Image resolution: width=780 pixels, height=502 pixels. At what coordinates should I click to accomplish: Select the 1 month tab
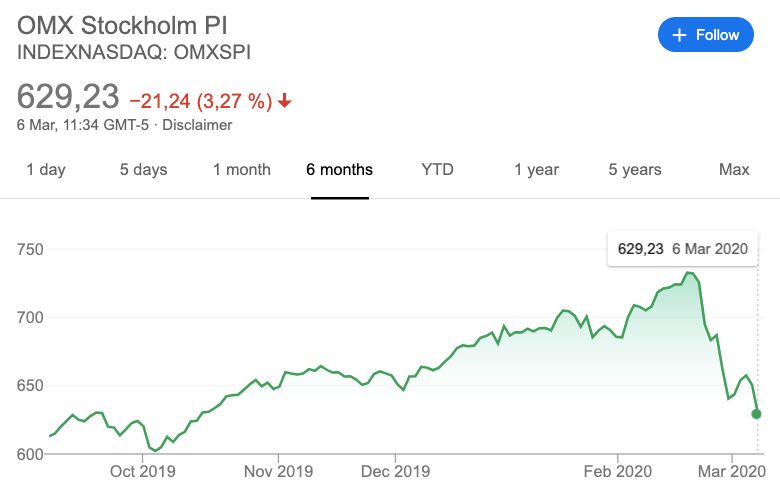[x=242, y=170]
